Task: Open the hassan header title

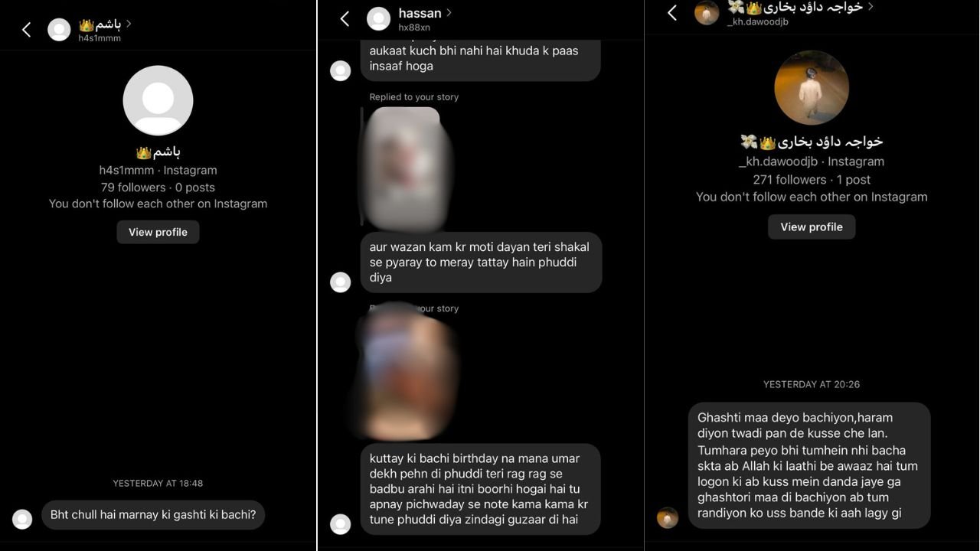Action: [x=420, y=13]
